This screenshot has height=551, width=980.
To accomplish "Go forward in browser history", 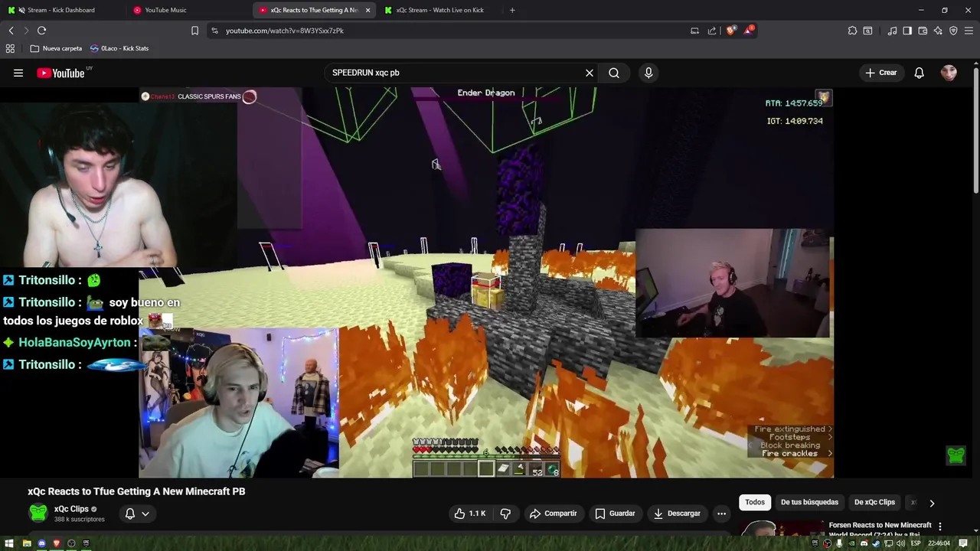I will pyautogui.click(x=26, y=31).
